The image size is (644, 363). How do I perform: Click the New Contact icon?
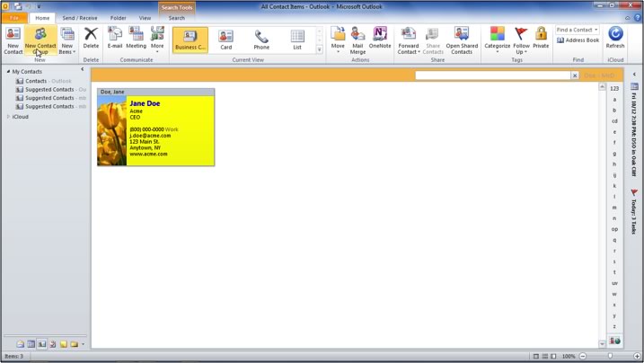click(13, 40)
